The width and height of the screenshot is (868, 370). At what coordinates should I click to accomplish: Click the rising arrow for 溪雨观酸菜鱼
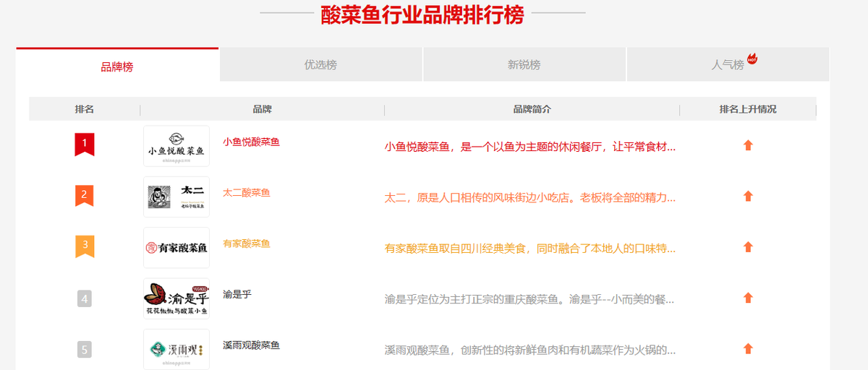tap(748, 349)
